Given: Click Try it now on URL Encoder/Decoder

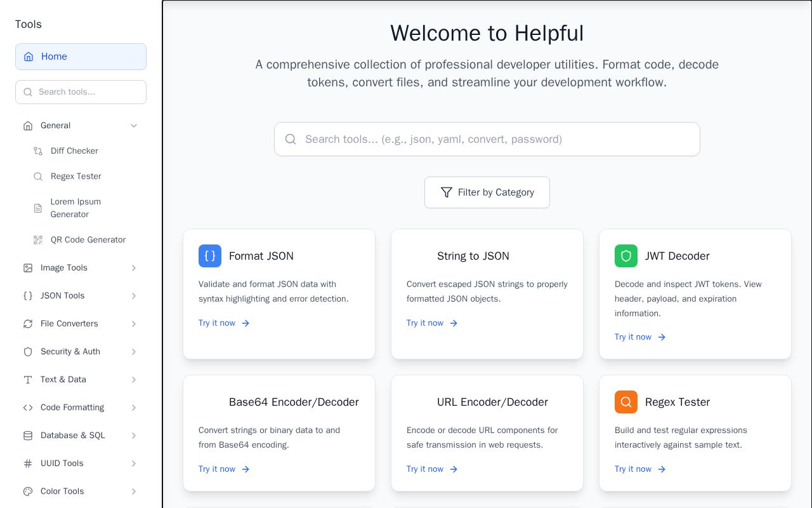Looking at the screenshot, I should [x=433, y=469].
